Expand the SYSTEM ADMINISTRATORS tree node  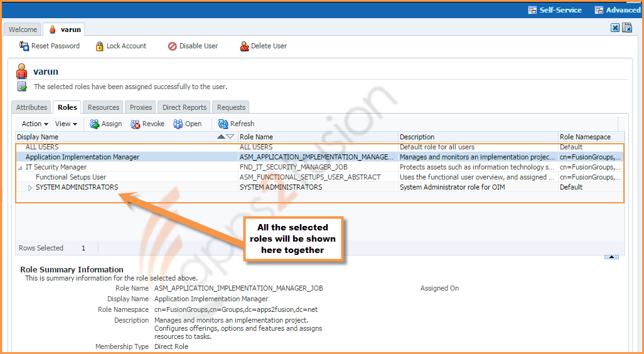pos(30,188)
